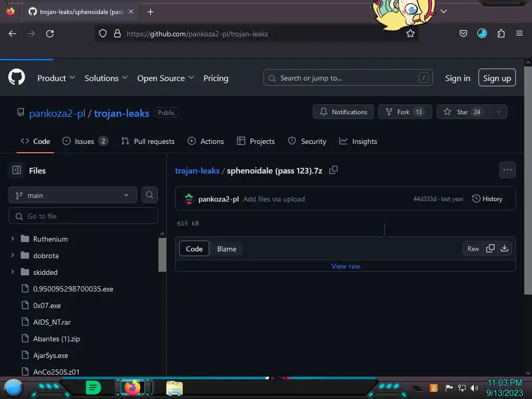The width and height of the screenshot is (532, 399).
Task: Open the Pricing page
Action: point(216,78)
